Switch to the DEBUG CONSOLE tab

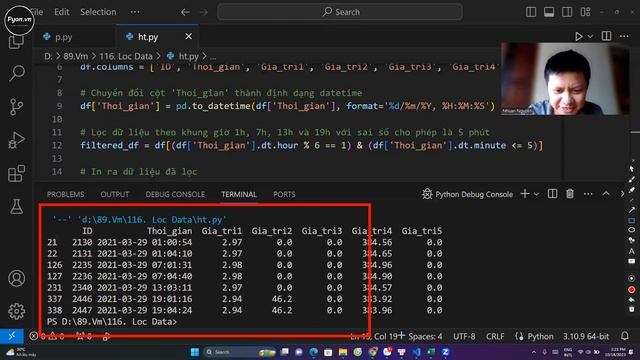coord(175,194)
